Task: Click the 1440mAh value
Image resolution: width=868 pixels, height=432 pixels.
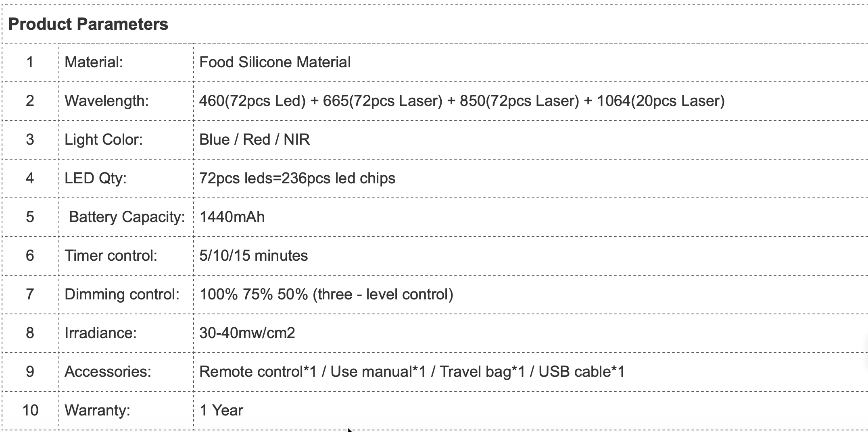Action: point(232,217)
